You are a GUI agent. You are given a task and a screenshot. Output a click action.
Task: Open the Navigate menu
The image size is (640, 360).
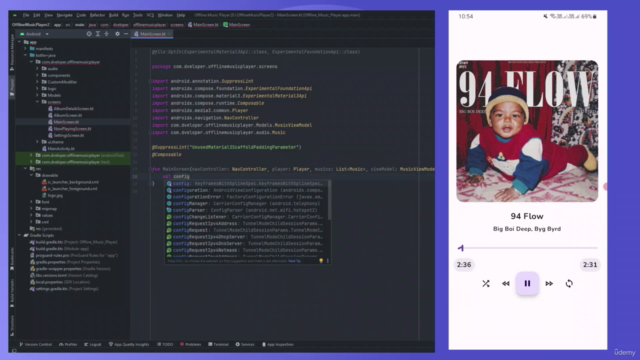click(x=64, y=15)
